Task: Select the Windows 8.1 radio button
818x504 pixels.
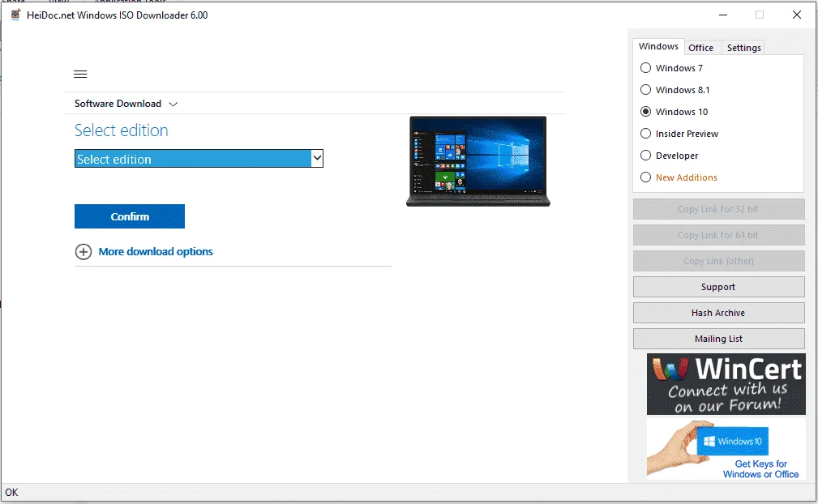Action: (646, 90)
